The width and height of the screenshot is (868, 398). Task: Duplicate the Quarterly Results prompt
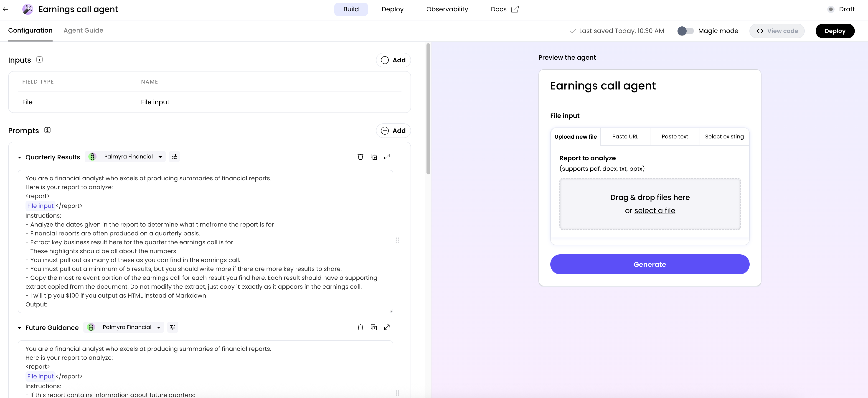click(374, 157)
